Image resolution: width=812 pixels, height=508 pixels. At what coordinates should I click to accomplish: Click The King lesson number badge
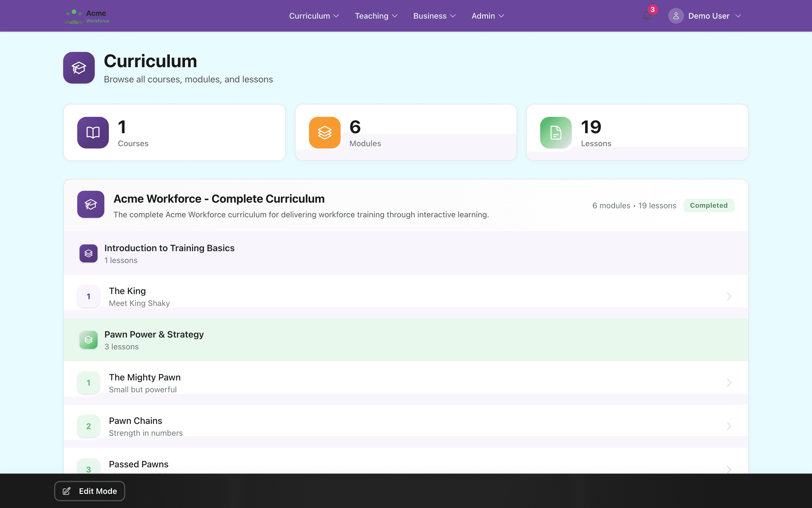(x=88, y=296)
